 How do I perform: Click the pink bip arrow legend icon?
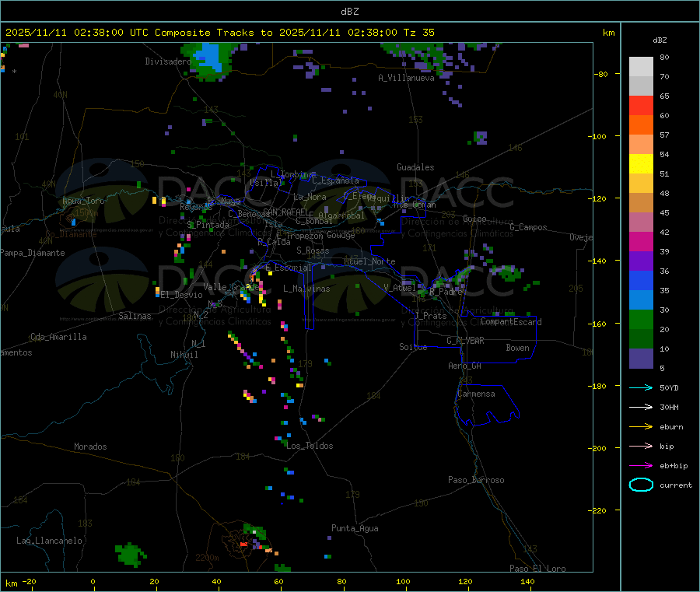[x=641, y=446]
